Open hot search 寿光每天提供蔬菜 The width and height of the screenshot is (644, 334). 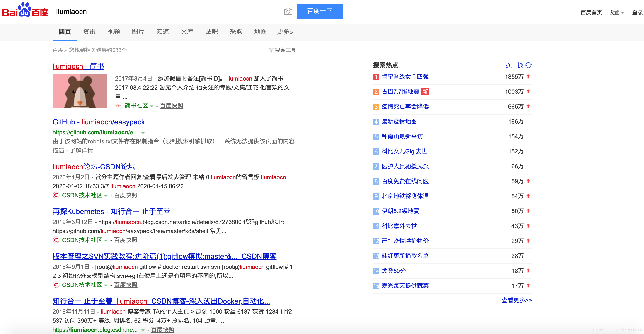click(x=405, y=286)
